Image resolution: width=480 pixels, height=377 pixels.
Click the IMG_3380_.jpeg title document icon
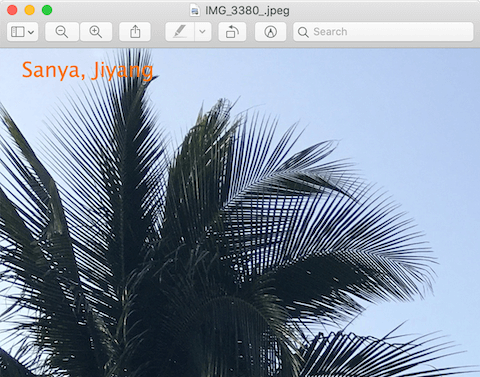pyautogui.click(x=195, y=11)
